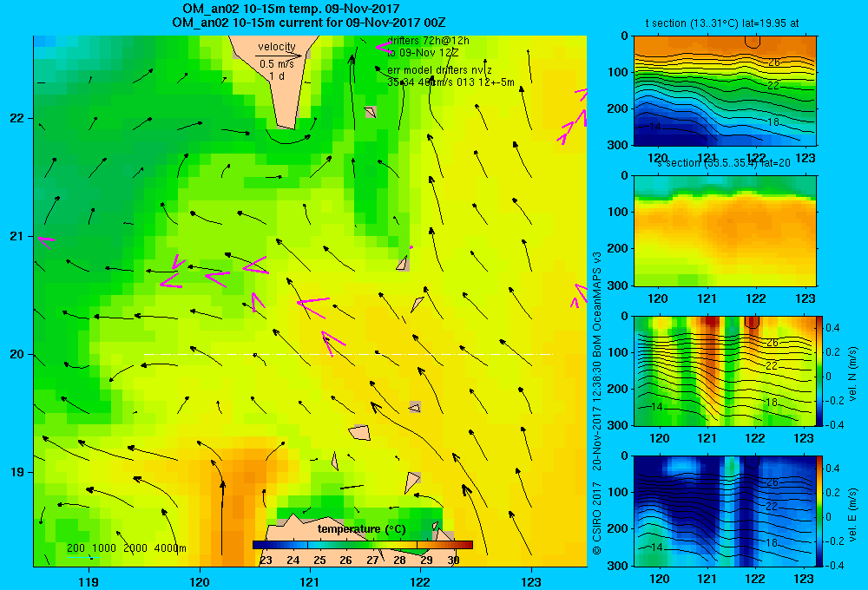
Task: Click the 't section (13..31°C) lat=19.95' title
Action: (722, 23)
